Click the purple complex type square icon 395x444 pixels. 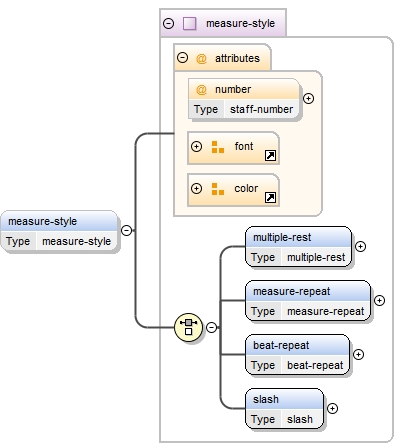pos(189,24)
